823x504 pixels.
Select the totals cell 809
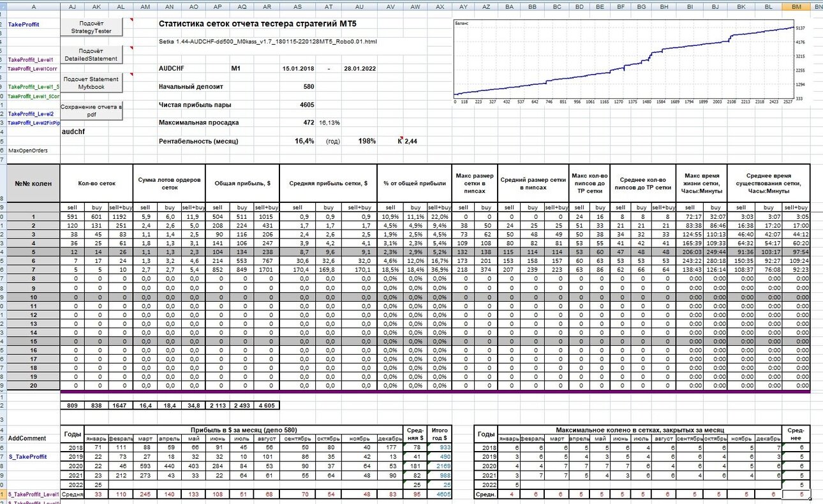72,405
